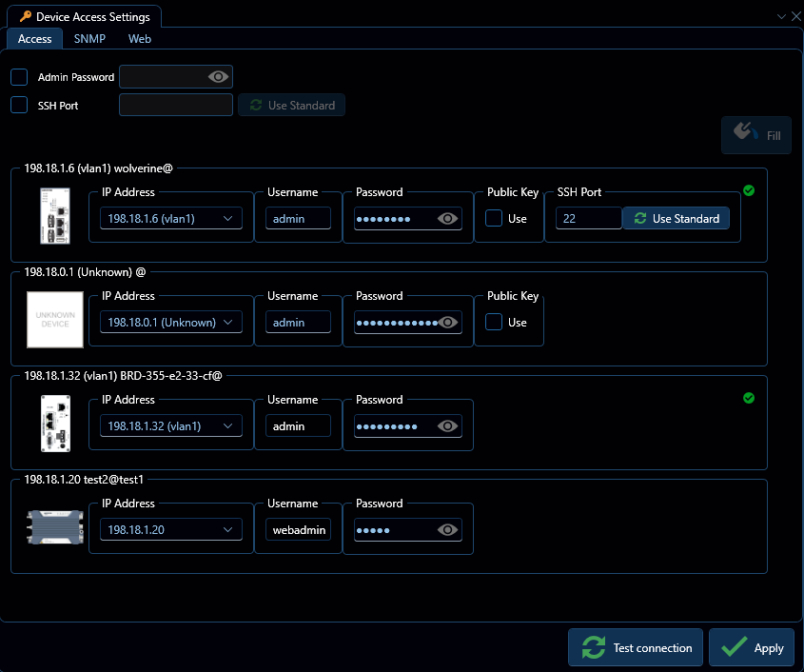Screen dimensions: 804x672
Task: Click group title 198.18.1.32 (vlan1) BRD-355-e2-33-cf@
Action: (123, 375)
